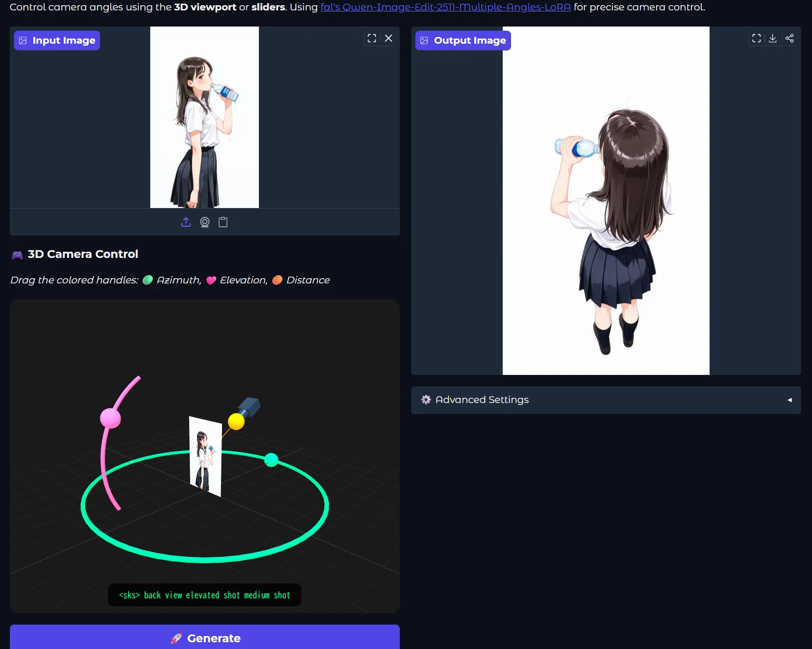Expand the output image to fullscreen
Screen dimensions: 812x649
tap(756, 38)
